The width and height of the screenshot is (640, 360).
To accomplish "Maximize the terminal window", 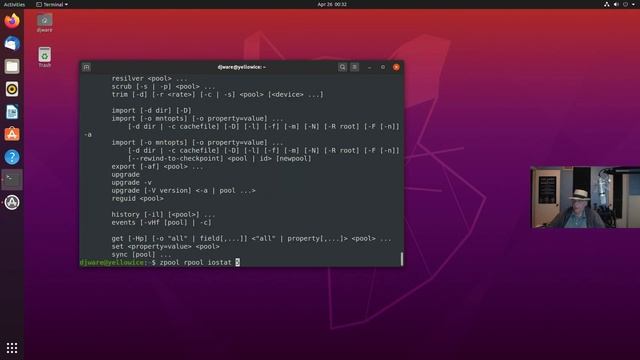I will coord(383,67).
